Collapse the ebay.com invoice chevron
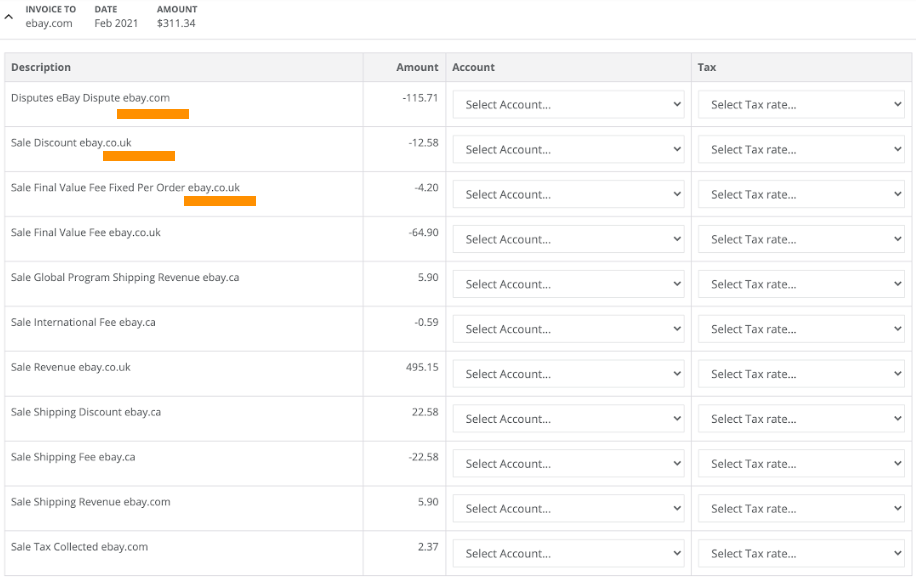916x578 pixels. click(x=8, y=17)
